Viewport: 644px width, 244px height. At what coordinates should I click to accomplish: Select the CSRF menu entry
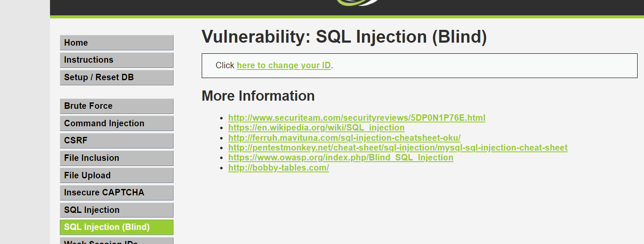click(117, 141)
